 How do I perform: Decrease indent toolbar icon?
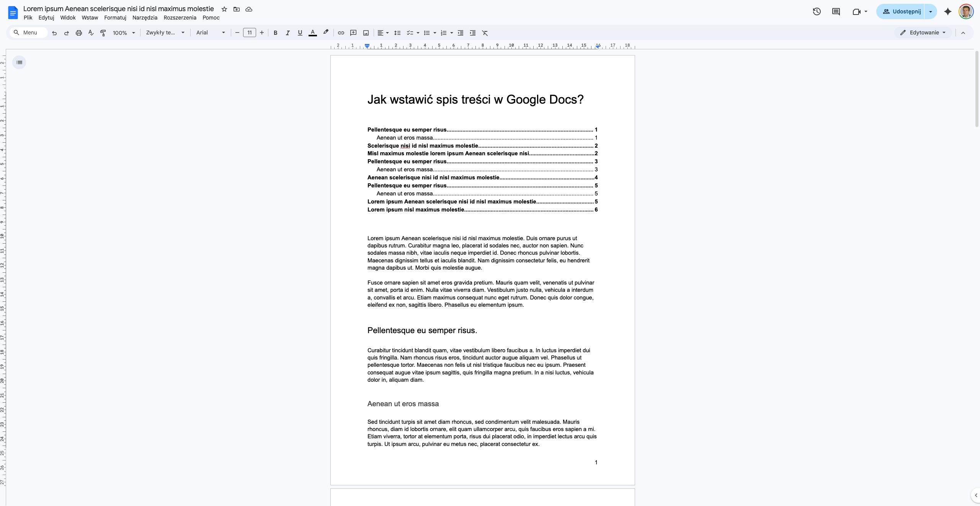461,33
